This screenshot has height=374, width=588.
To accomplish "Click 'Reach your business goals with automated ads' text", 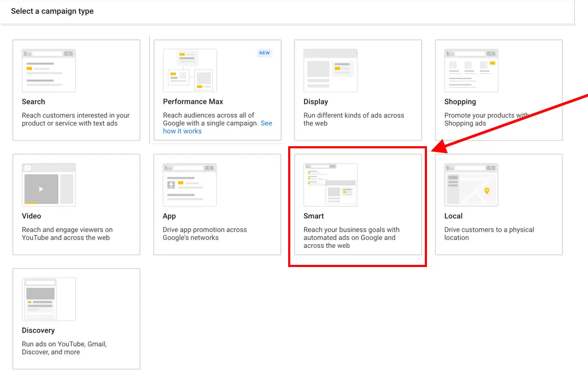I will pos(351,237).
